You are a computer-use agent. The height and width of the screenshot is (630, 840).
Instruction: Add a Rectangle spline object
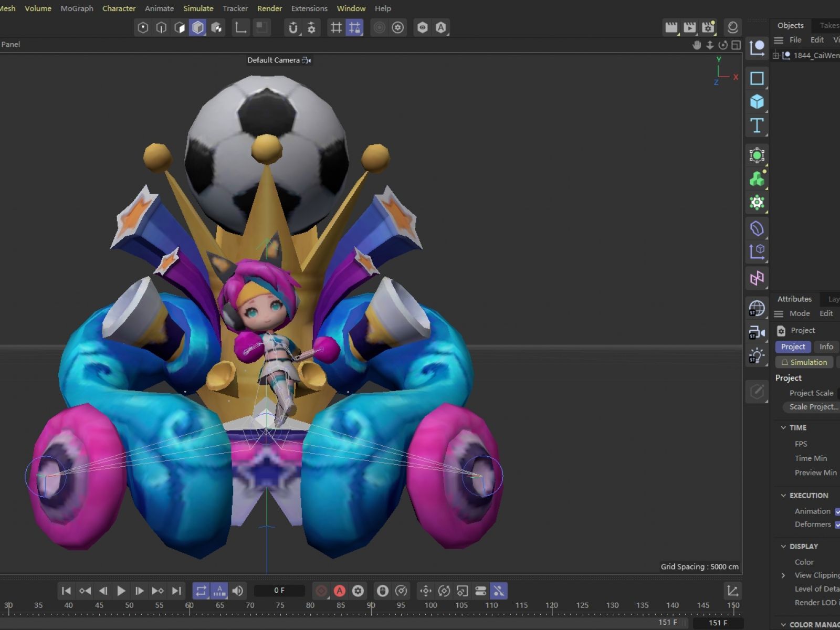pyautogui.click(x=757, y=78)
